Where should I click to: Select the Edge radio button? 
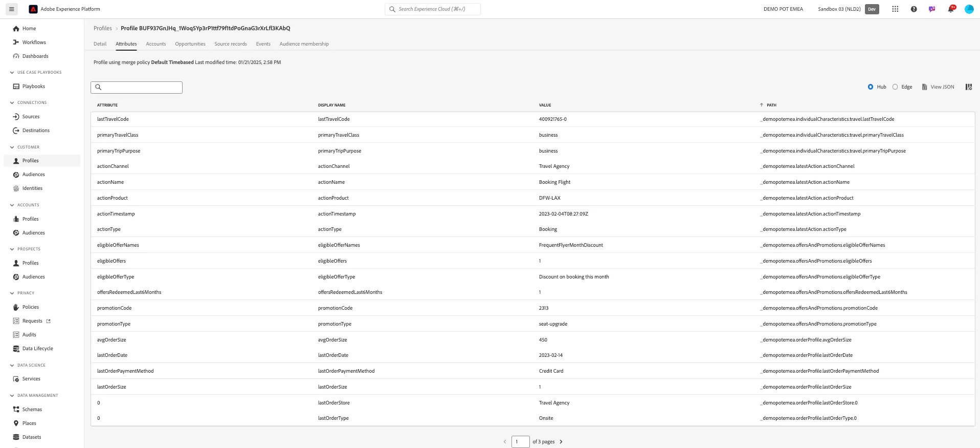click(x=895, y=87)
